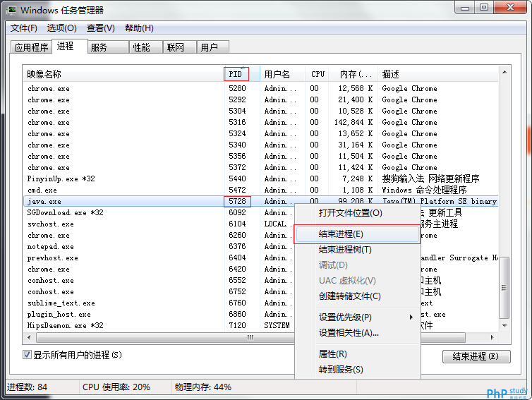This screenshot has width=532, height=400.
Task: Sort by the 映像名称 column header
Action: [x=123, y=74]
